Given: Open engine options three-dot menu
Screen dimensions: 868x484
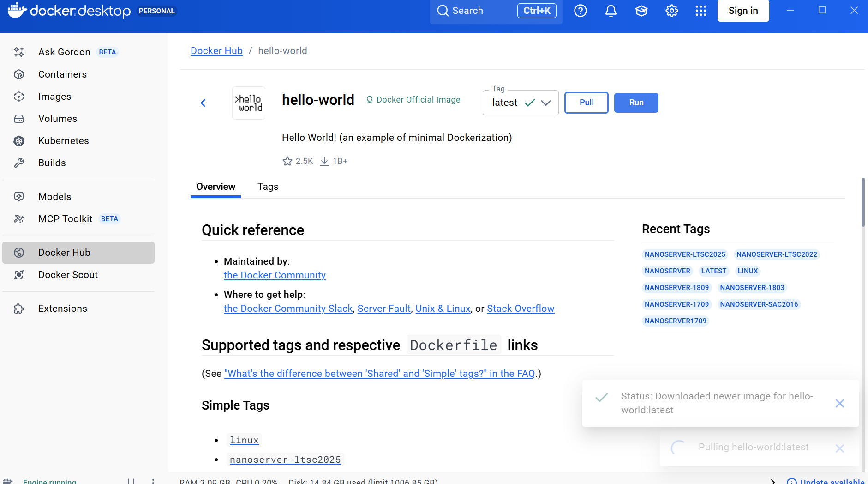Looking at the screenshot, I should [x=153, y=481].
